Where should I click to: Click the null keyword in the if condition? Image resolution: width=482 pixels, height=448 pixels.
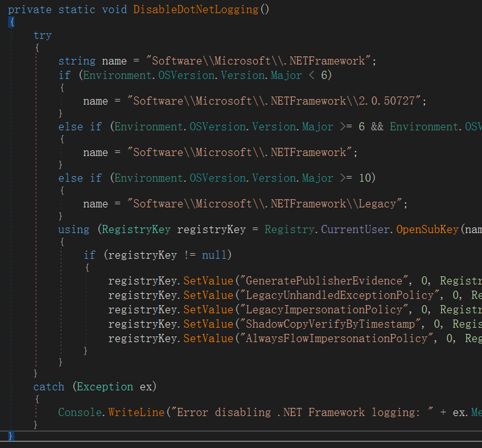(216, 254)
